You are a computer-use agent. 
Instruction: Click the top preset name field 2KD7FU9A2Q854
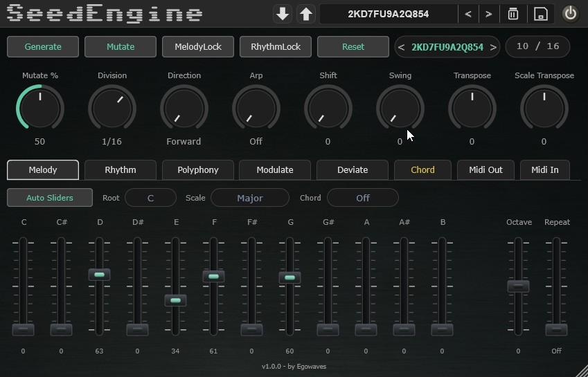[389, 15]
